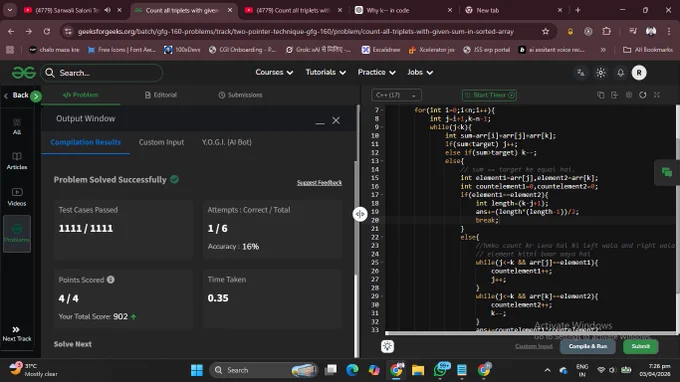Show hidden system tray icons
680x382 pixels.
click(x=547, y=370)
